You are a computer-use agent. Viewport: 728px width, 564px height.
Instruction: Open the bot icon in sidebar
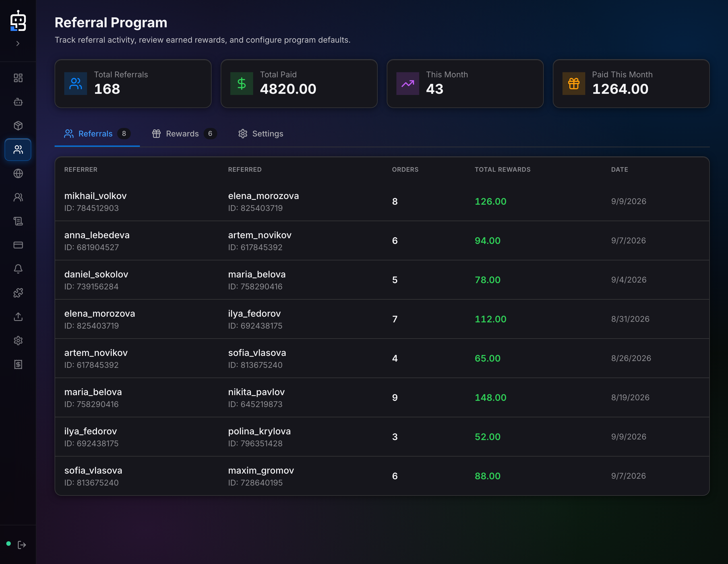[18, 102]
